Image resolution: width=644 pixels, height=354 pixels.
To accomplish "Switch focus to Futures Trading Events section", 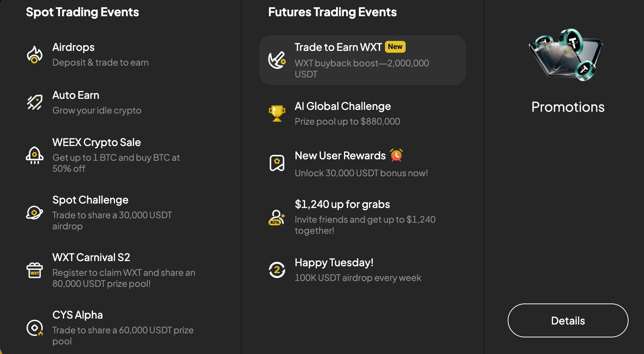I will [333, 12].
